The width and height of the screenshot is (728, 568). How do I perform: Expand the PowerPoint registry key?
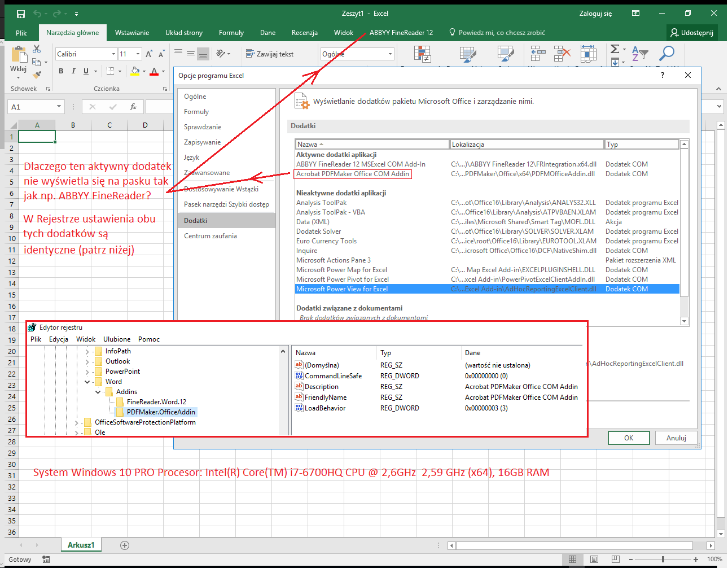(87, 372)
